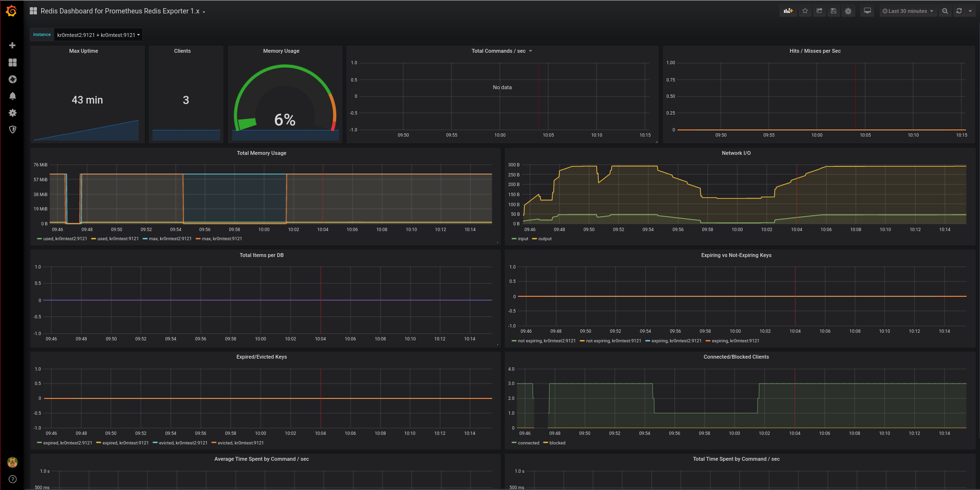
Task: Toggle 'blocked' series in Connected/Blocked Clients legend
Action: (x=557, y=443)
